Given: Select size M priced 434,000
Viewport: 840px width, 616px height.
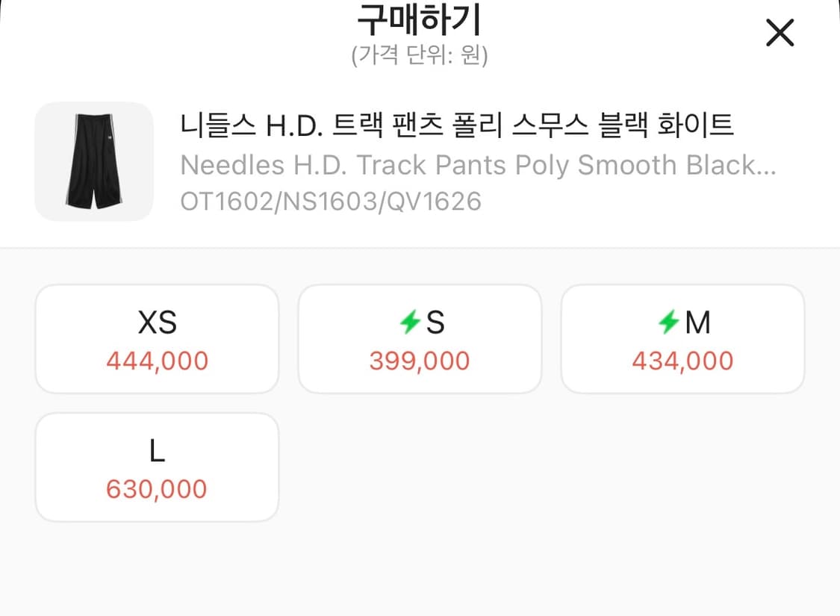Looking at the screenshot, I should pos(682,337).
